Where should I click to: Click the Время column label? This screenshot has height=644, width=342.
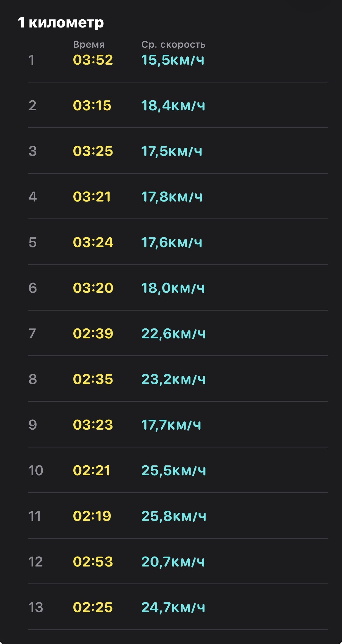89,44
